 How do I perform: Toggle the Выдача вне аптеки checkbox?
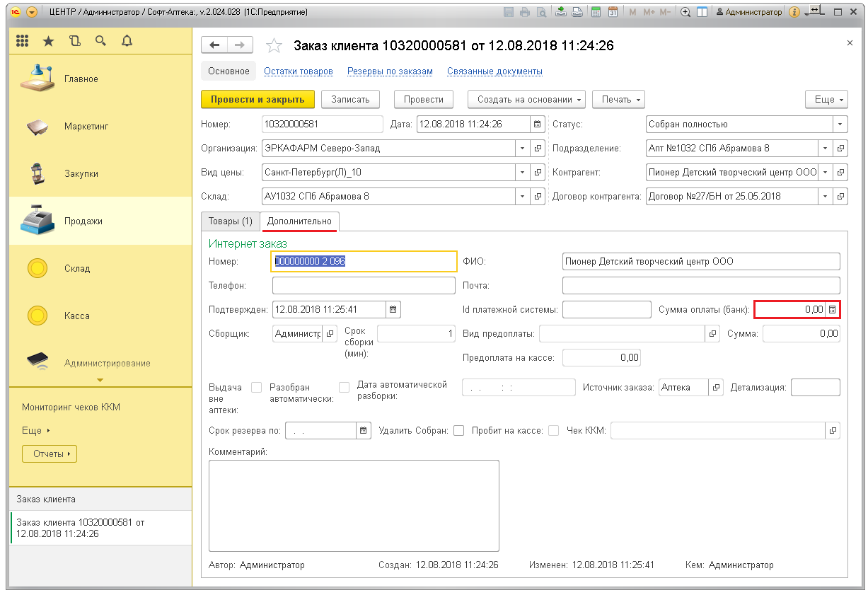point(257,387)
